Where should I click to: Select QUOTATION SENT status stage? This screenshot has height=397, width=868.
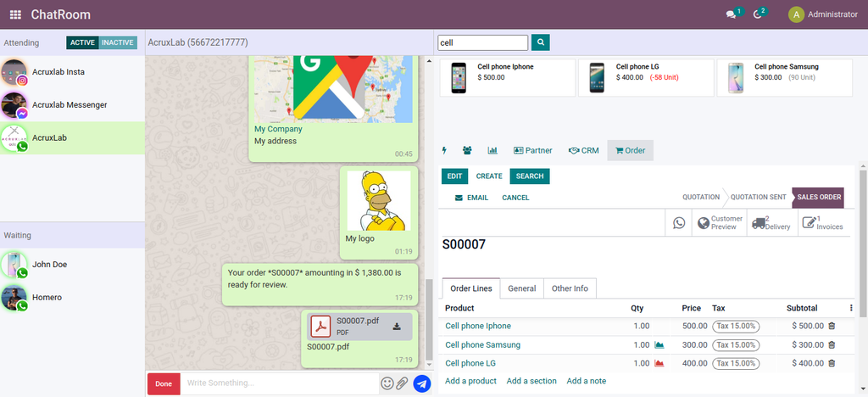tap(759, 197)
